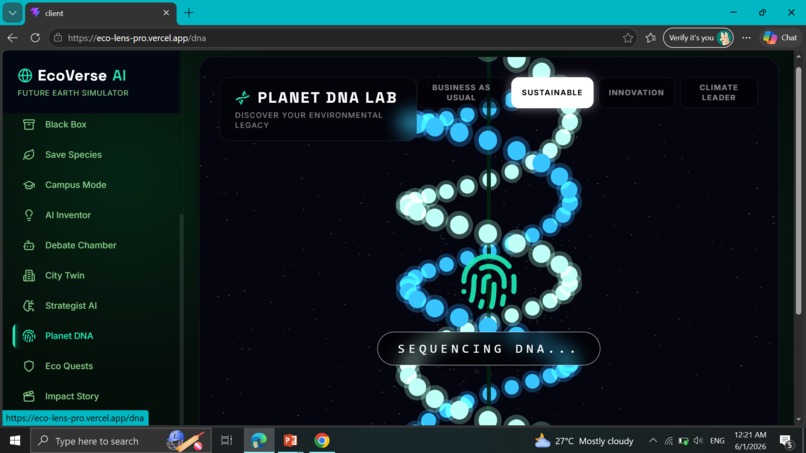
Task: Click the Debate Chamber robot icon
Action: tap(29, 245)
